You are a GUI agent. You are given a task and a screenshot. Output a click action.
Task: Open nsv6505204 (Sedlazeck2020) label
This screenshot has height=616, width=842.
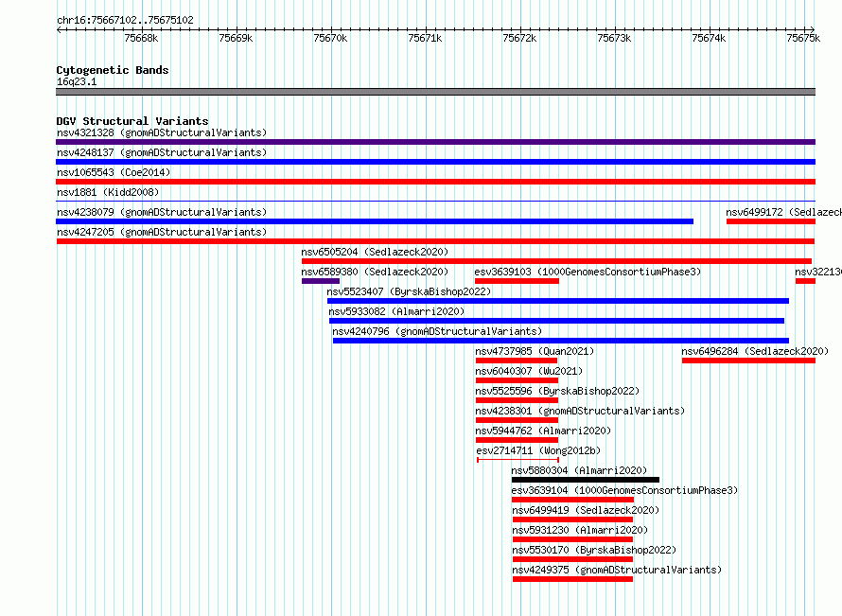(x=375, y=252)
